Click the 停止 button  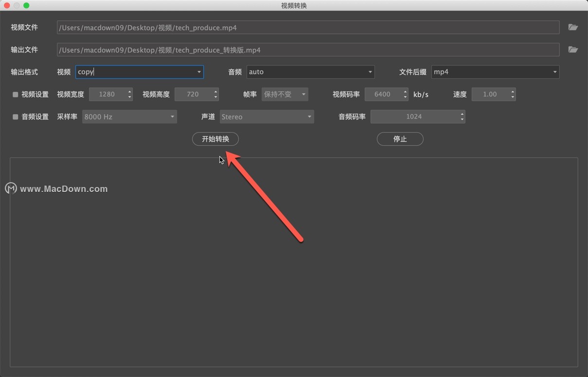[400, 139]
